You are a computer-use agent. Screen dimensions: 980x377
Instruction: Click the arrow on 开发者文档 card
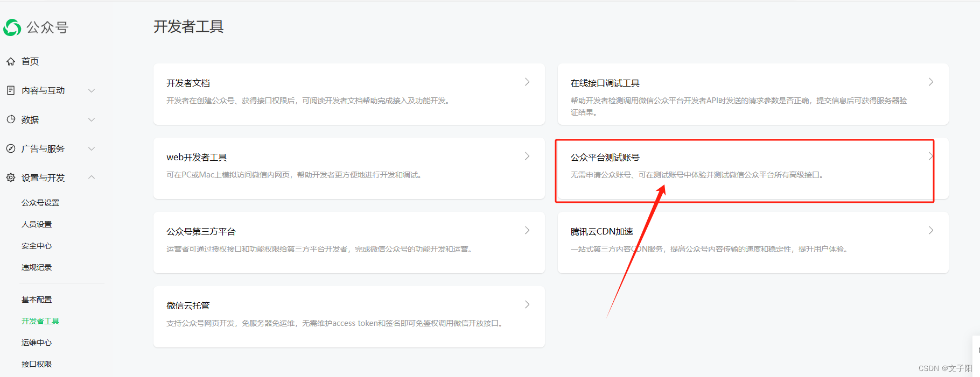tap(527, 82)
